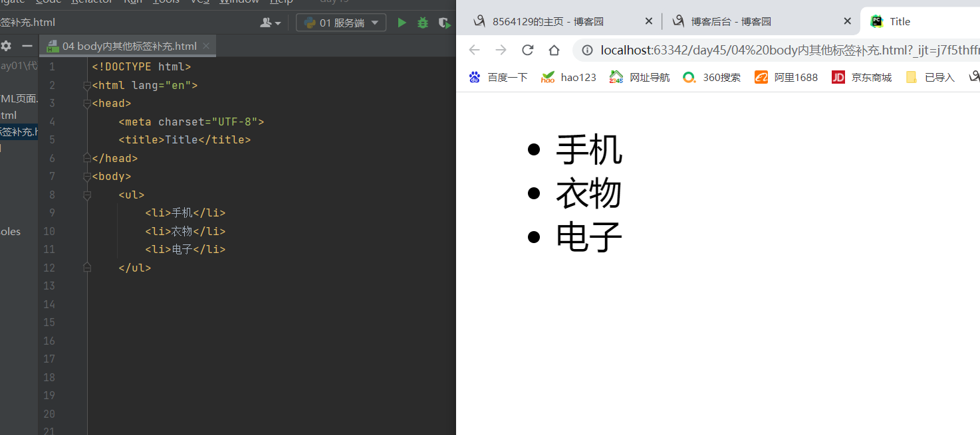Open the 01 服务端 run configuration dropdown
This screenshot has height=435, width=980.
pos(341,23)
